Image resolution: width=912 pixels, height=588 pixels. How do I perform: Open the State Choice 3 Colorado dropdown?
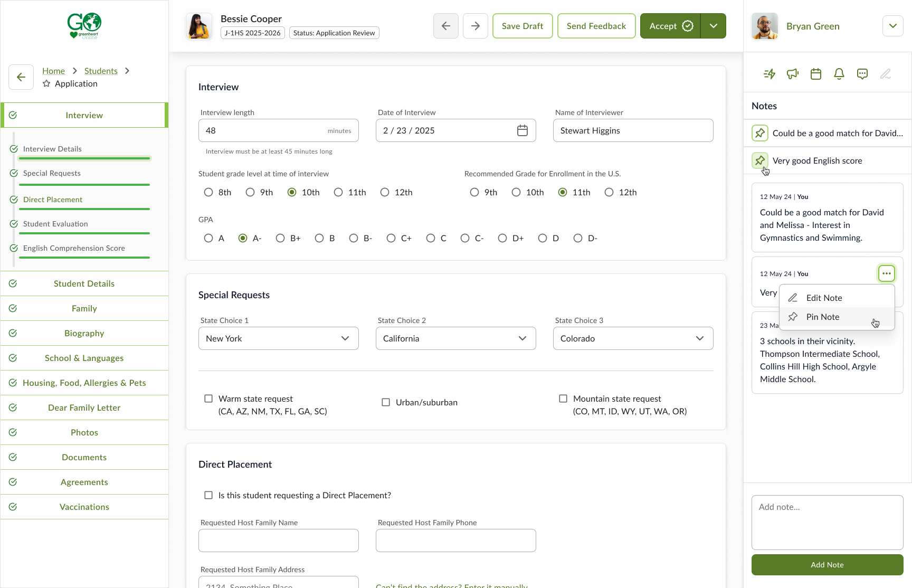633,338
